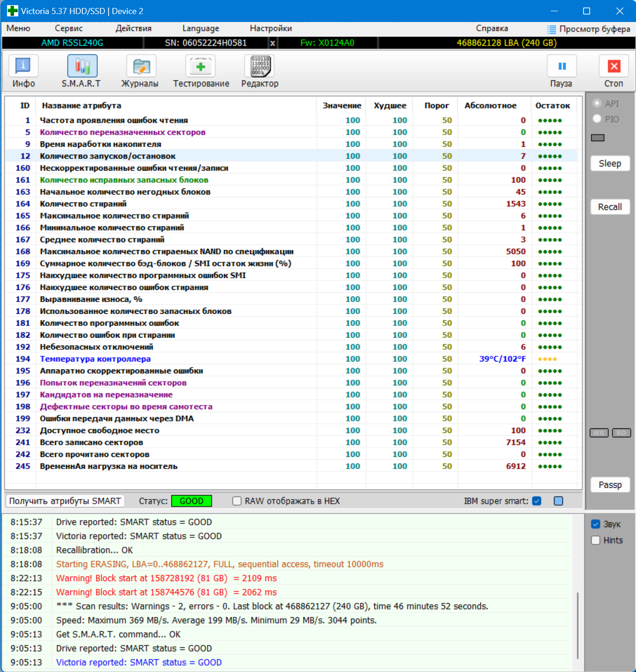The height and width of the screenshot is (672, 636).
Task: Click the Просмотр буфера list icon
Action: [x=552, y=29]
